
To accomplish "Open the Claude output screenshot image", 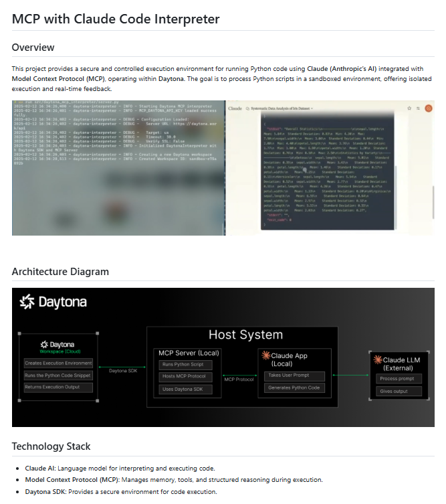I will [x=330, y=168].
